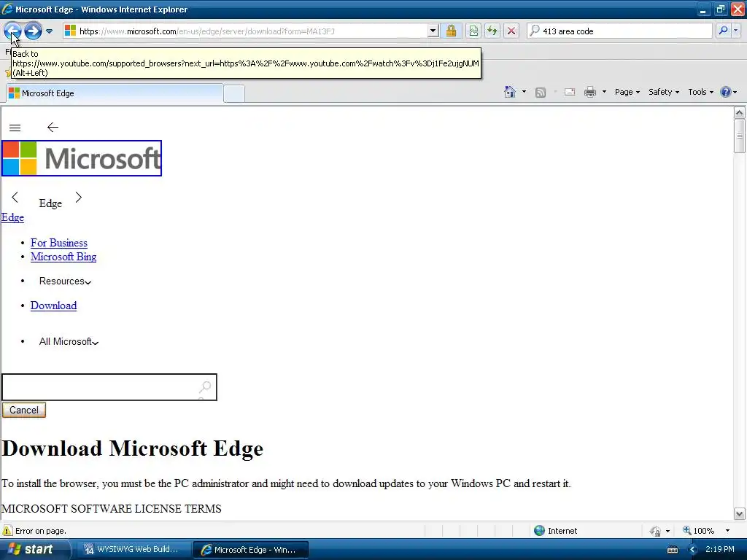Click the RSS Feeds icon
The width and height of the screenshot is (747, 560).
(541, 93)
